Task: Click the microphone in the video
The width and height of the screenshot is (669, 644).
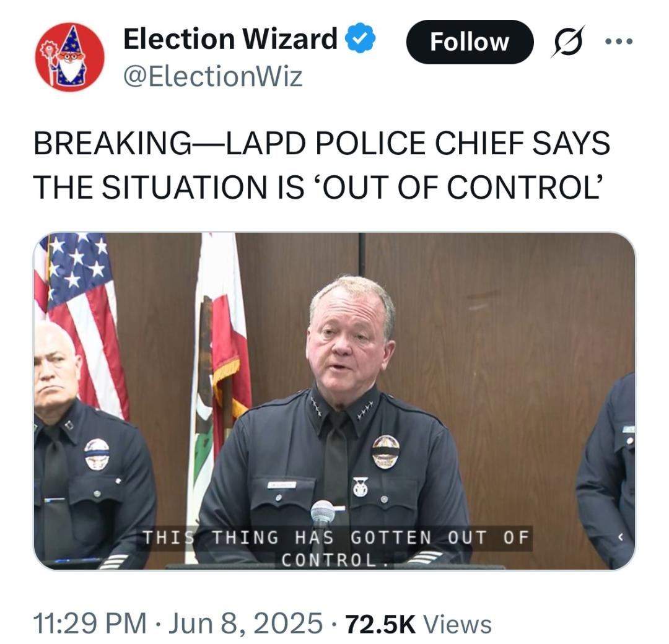Action: 323,517
